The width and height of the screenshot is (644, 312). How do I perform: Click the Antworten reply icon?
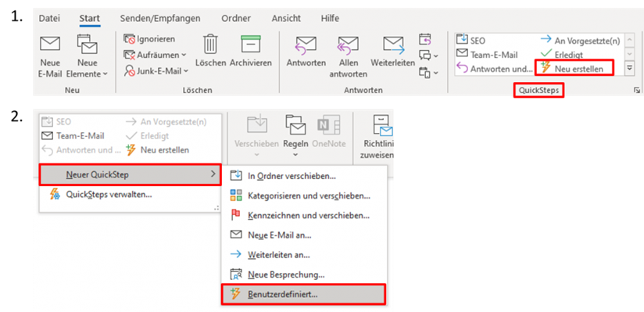[306, 45]
